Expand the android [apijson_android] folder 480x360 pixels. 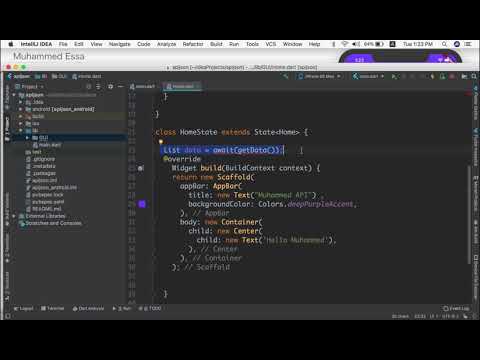21,109
